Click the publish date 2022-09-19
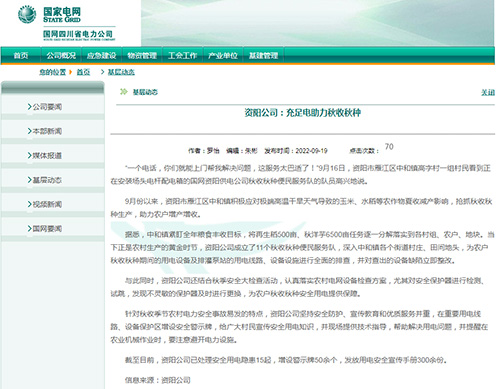500x389 pixels. coord(311,151)
